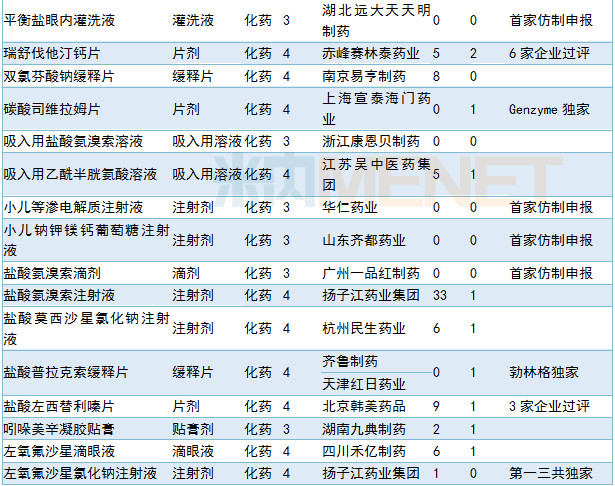Click company 华仁药业
The image size is (615, 486).
[x=350, y=207]
